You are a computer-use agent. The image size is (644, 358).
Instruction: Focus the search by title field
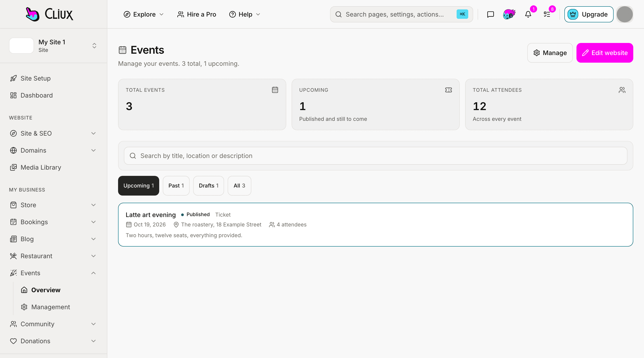[x=375, y=156]
